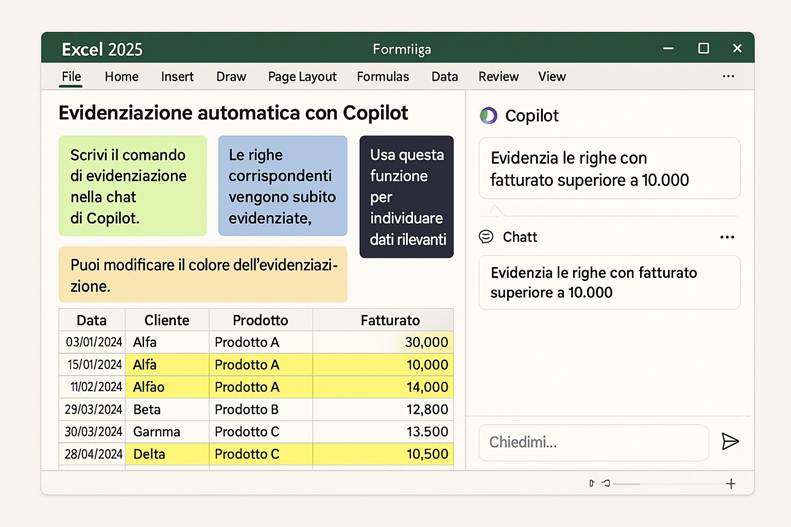This screenshot has width=791, height=527.
Task: Switch to the Data tab
Action: click(444, 77)
